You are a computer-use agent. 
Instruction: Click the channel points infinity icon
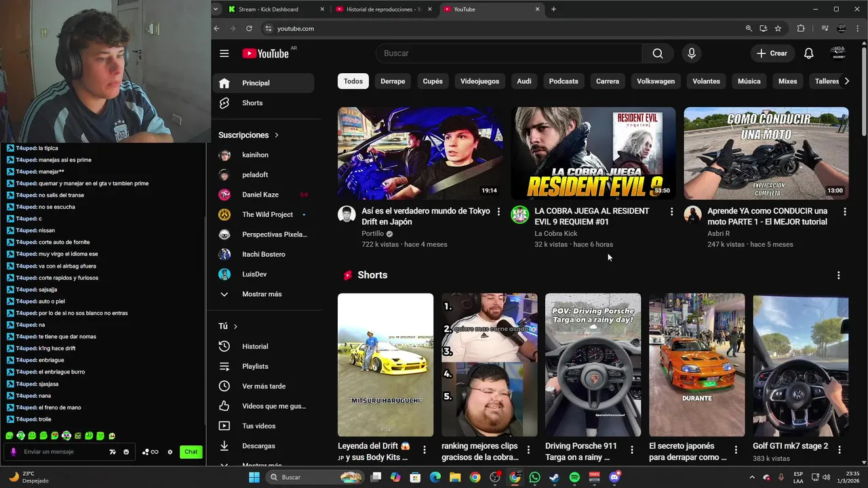pyautogui.click(x=151, y=452)
